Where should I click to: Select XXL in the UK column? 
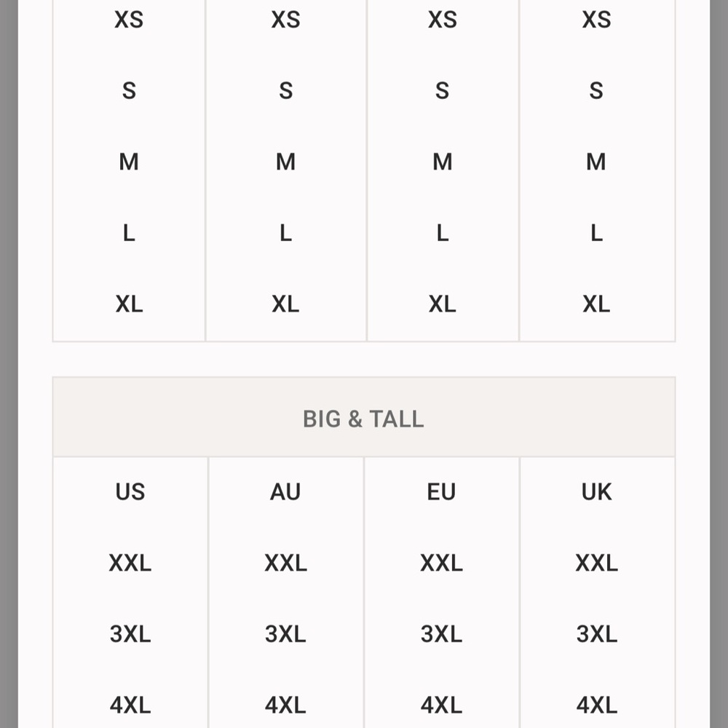pos(597,563)
